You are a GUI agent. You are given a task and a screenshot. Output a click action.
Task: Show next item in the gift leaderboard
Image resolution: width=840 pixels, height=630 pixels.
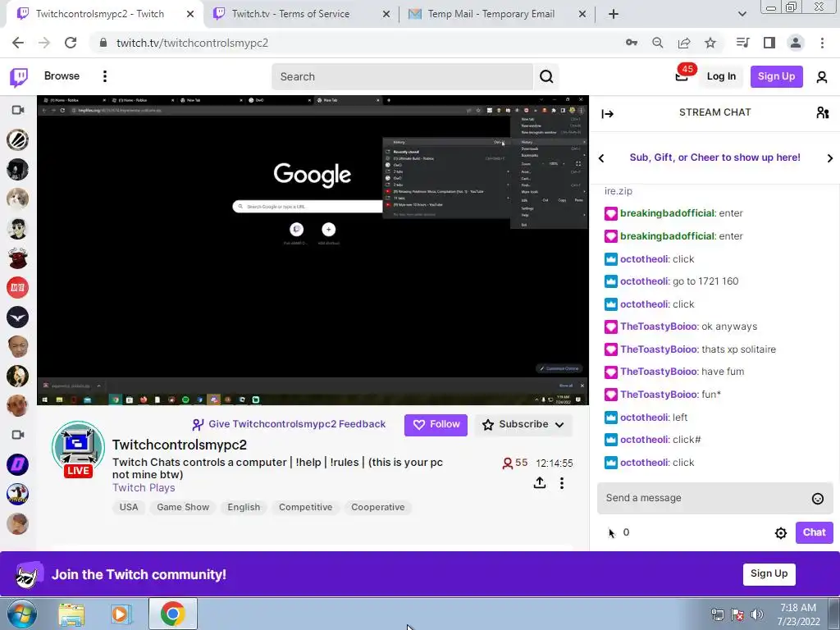830,158
